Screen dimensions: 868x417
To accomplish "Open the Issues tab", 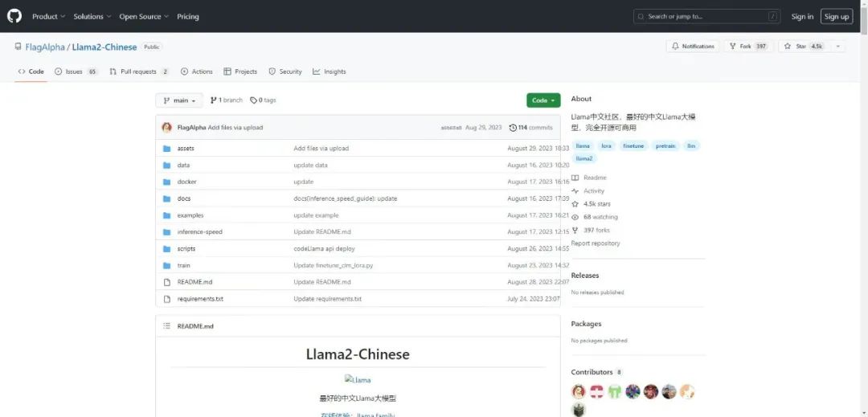I will (76, 72).
